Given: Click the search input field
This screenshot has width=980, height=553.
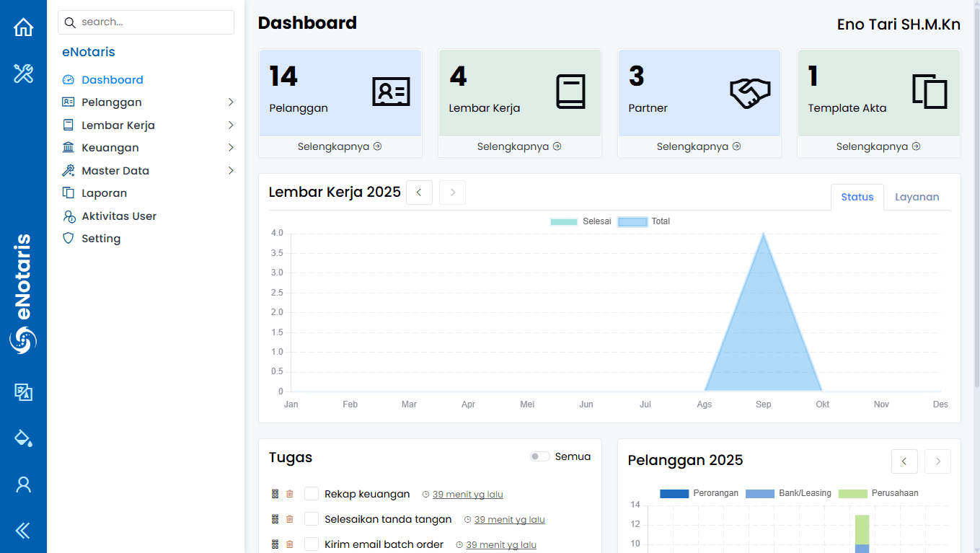Looking at the screenshot, I should (146, 22).
